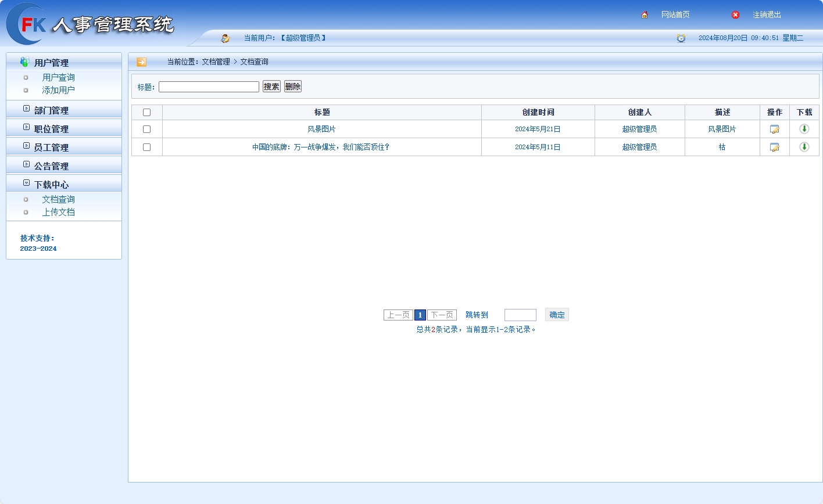The image size is (823, 504).
Task: Open 文档查询 in sidebar
Action: click(58, 199)
